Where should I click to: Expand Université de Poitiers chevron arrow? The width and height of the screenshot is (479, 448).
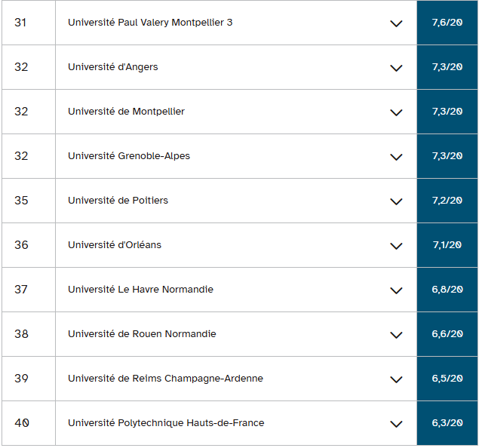click(x=396, y=201)
